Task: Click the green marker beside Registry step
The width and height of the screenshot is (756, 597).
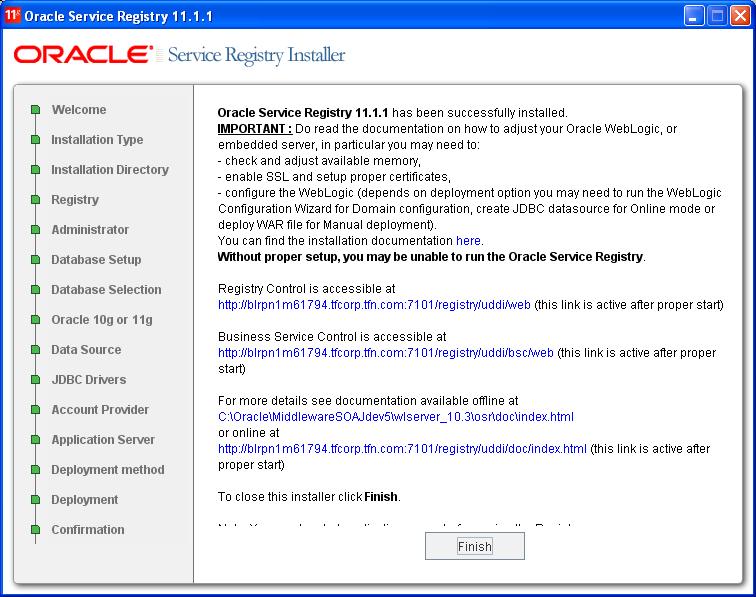Action: 35,199
